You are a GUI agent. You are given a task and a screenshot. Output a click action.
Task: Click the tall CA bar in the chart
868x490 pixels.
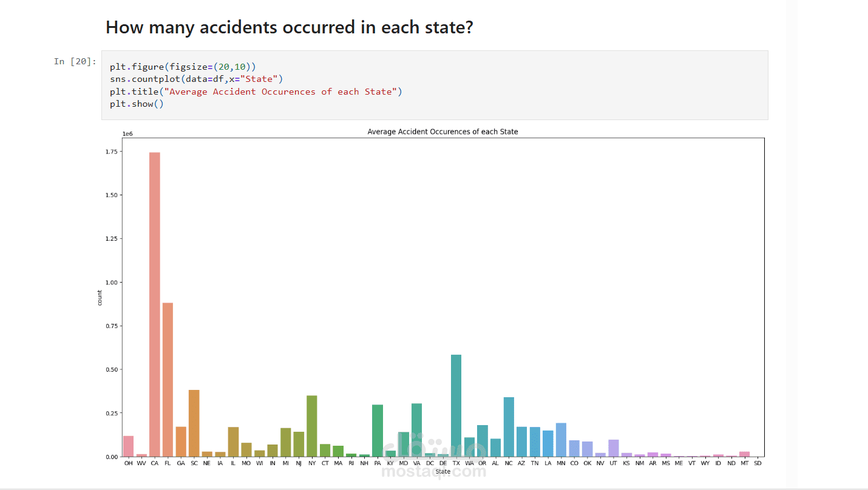coord(155,303)
